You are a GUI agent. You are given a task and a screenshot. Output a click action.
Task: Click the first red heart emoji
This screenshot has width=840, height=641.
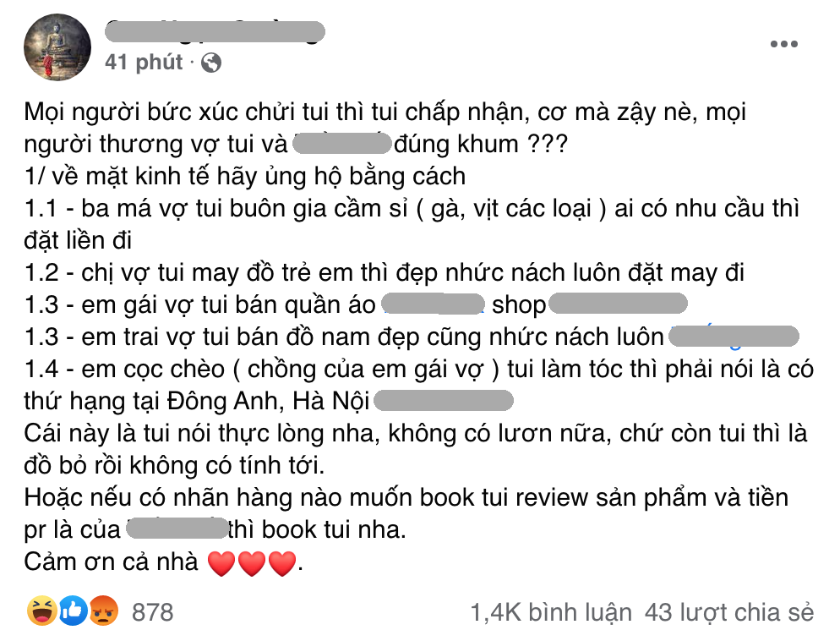point(221,562)
